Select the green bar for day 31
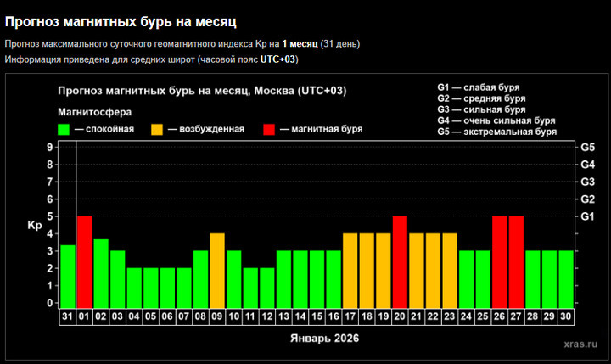Image resolution: width=611 pixels, height=364 pixels. tap(68, 277)
